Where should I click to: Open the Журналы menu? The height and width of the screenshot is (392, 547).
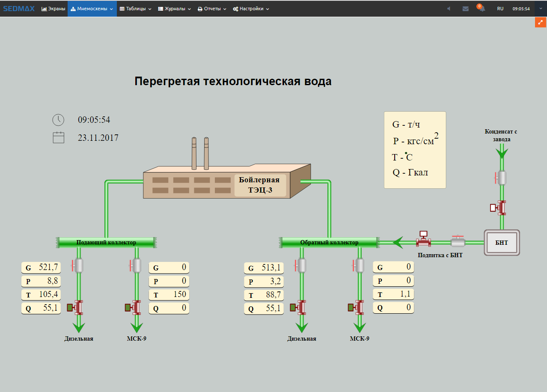pyautogui.click(x=175, y=9)
